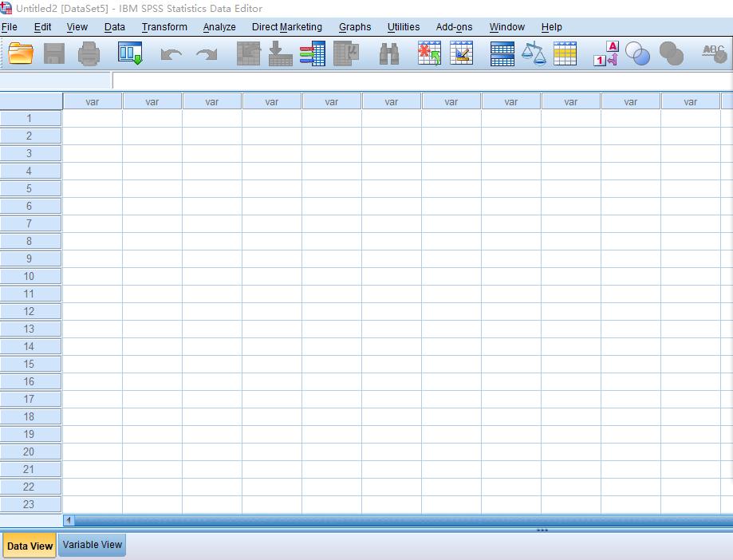Click the Insert Variable toolbar icon
The width and height of the screenshot is (733, 560).
(461, 54)
